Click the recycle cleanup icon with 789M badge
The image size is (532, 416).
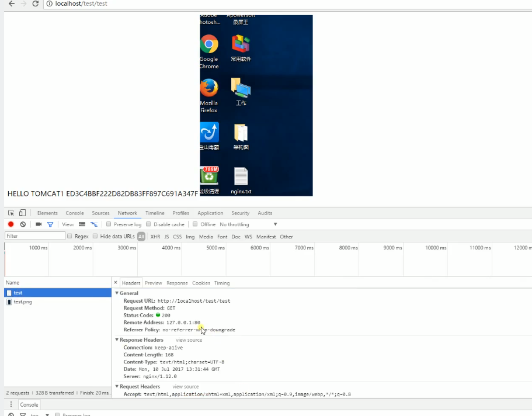click(x=209, y=176)
